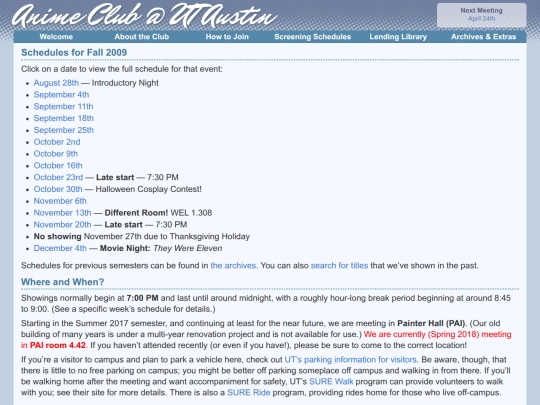This screenshot has width=540, height=405.
Task: Visit the SURE Ride program link
Action: (249, 393)
